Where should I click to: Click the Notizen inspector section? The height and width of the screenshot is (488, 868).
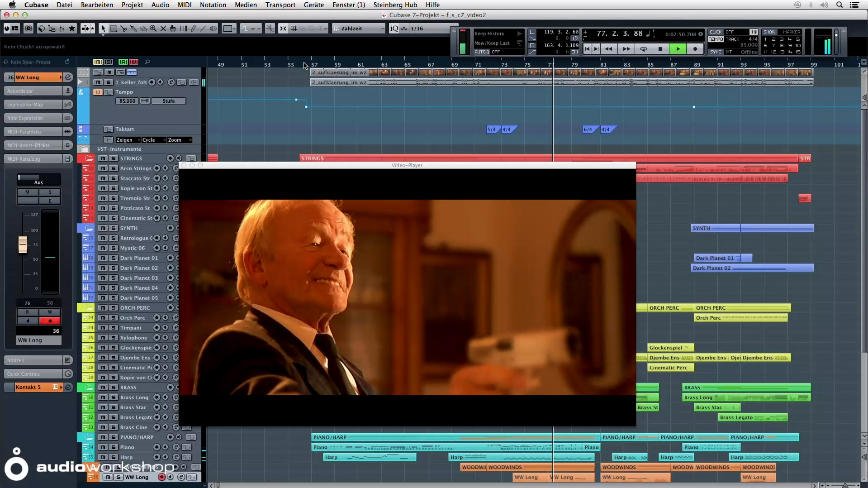[x=33, y=360]
